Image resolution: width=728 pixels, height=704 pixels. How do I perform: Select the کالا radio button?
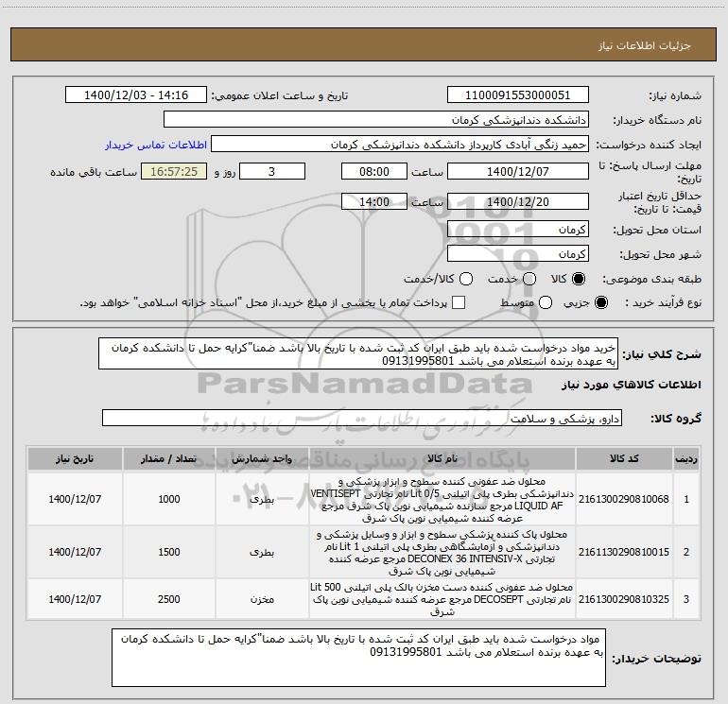pyautogui.click(x=579, y=279)
